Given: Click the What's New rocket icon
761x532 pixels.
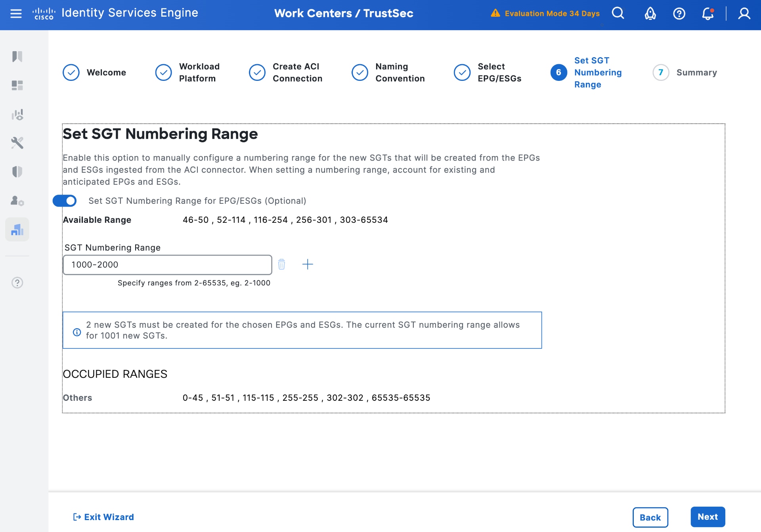Looking at the screenshot, I should coord(650,13).
